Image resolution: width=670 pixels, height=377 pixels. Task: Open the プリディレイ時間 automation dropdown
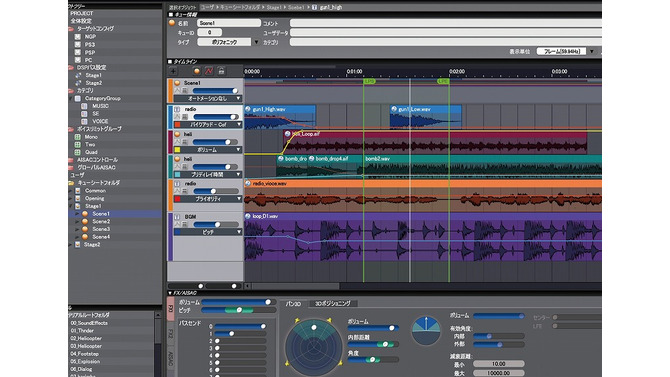pos(208,174)
